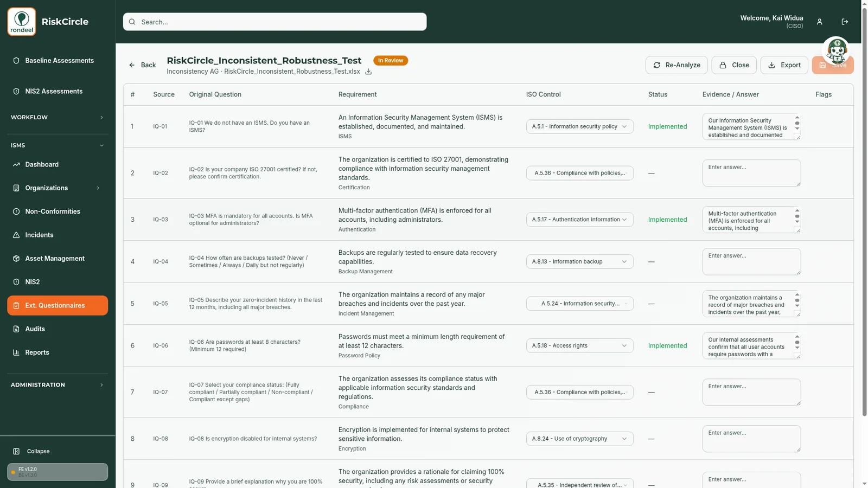Expand the WORKFLOW section

58,117
